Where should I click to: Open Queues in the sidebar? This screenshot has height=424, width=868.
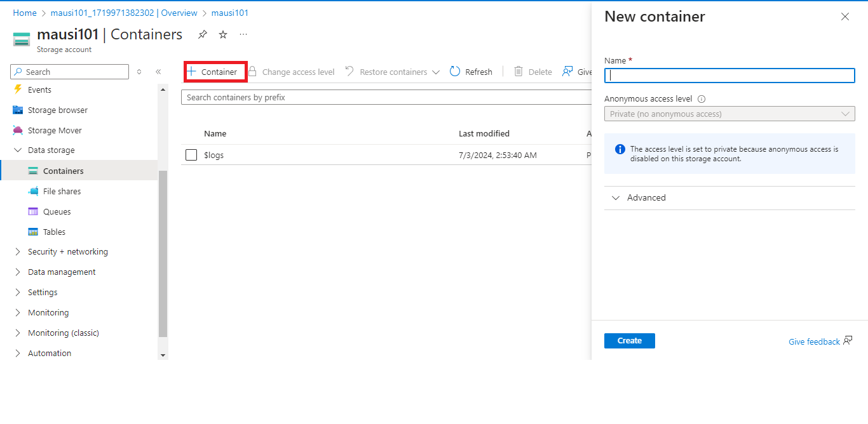pyautogui.click(x=57, y=211)
